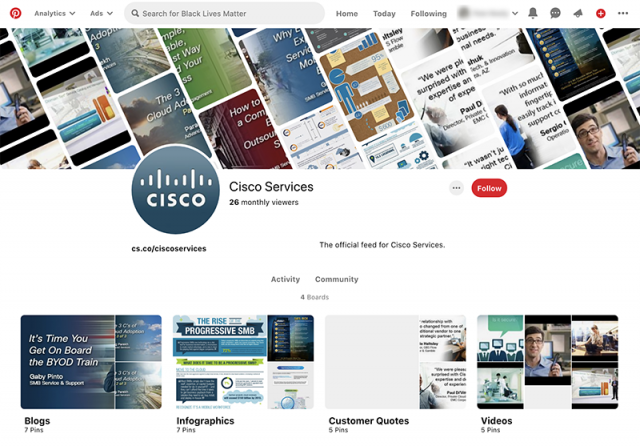This screenshot has width=640, height=446.
Task: Open the Blogs board thumbnail
Action: 91,362
